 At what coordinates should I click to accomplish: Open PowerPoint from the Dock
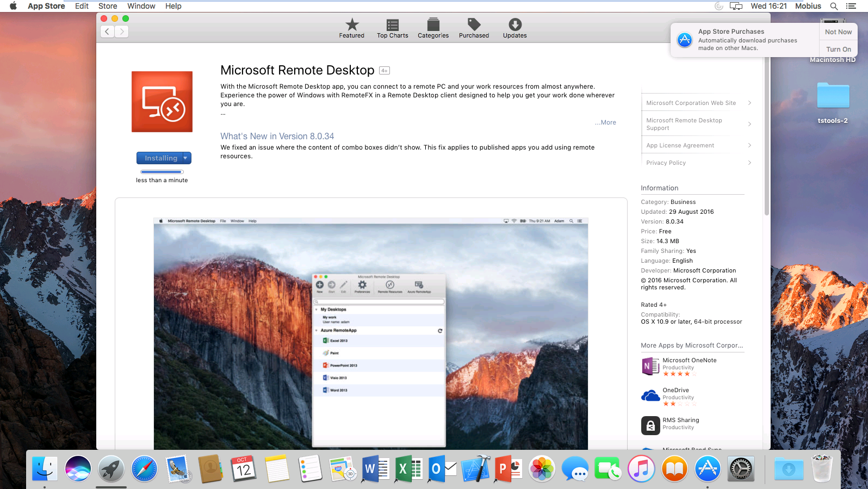pos(509,468)
